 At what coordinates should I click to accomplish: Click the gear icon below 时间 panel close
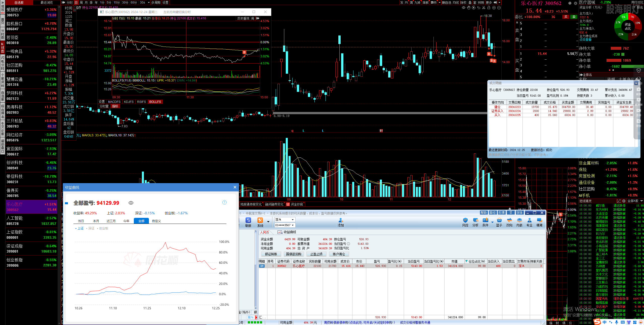tap(75, 10)
